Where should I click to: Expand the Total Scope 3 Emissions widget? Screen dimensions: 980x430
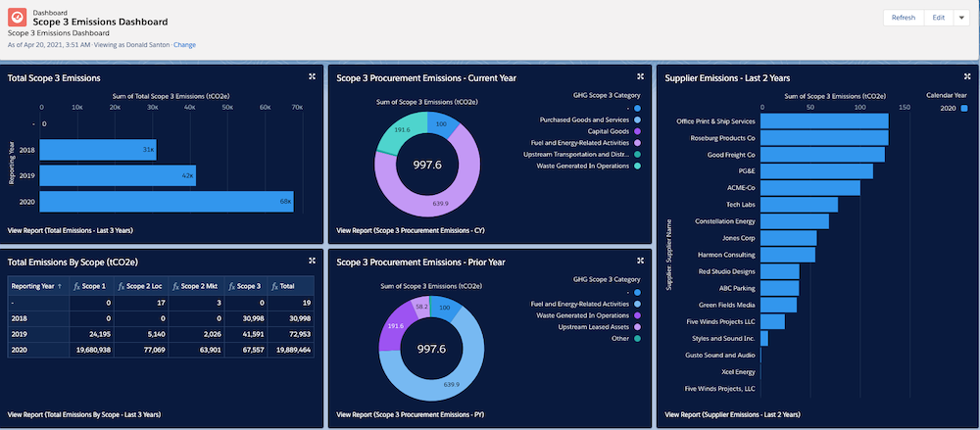(311, 77)
